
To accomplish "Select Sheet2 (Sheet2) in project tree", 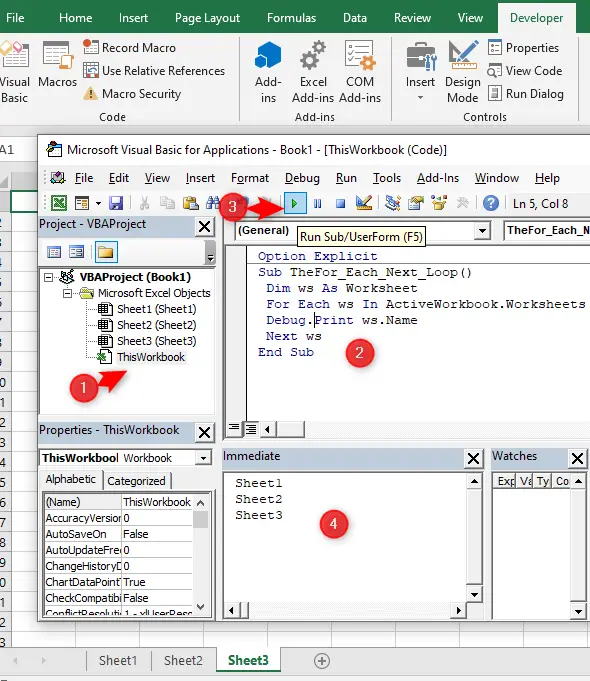I will [156, 325].
